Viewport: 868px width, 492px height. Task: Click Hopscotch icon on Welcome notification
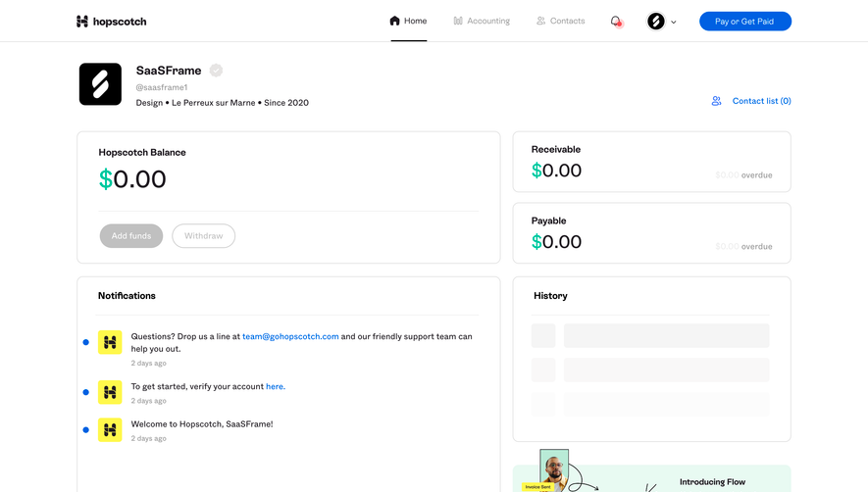[x=110, y=429]
